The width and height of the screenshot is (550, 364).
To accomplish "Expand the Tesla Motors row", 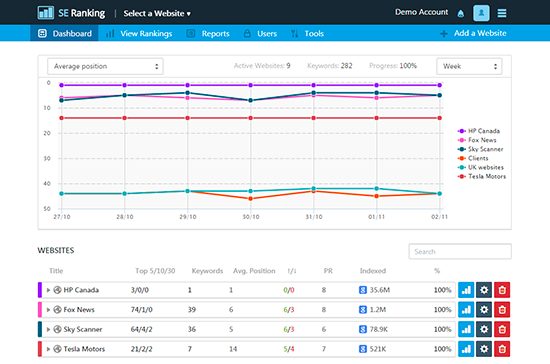I will pos(48,349).
